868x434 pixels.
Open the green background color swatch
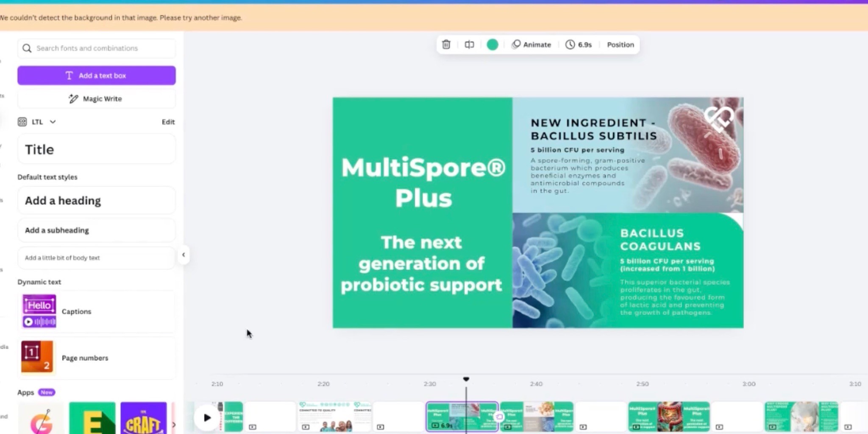pyautogui.click(x=492, y=45)
